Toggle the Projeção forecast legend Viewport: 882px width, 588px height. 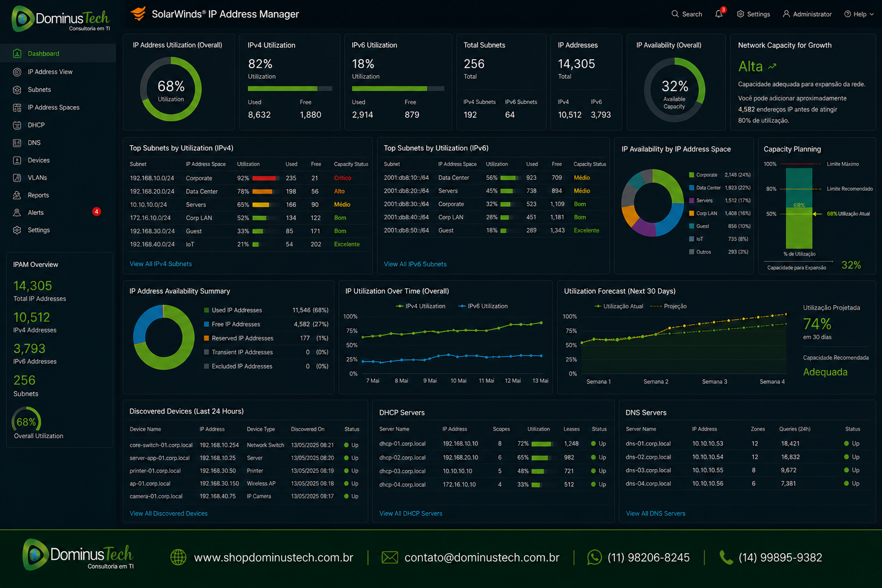click(668, 306)
